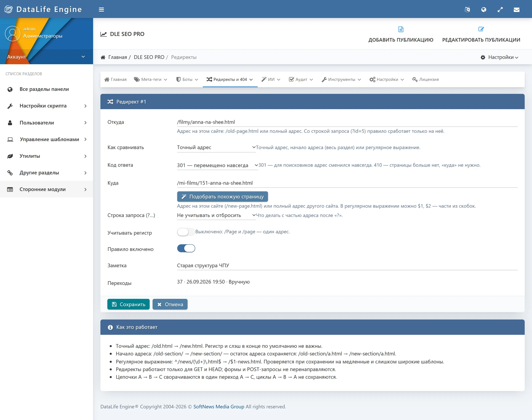The width and height of the screenshot is (532, 420).
Task: Open the Код ответа dropdown
Action: tap(217, 165)
